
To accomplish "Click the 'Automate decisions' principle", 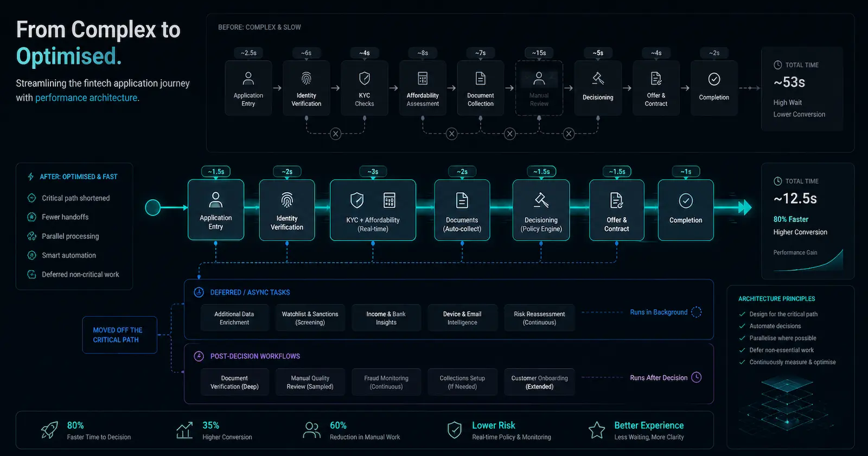I will click(775, 326).
